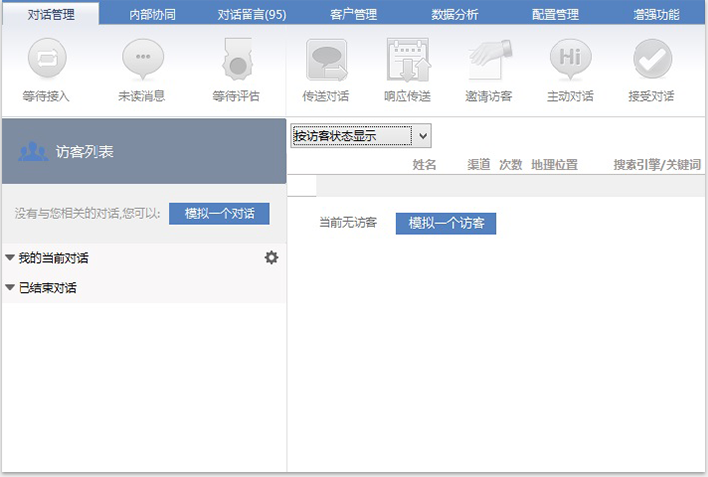Click the 等待评估 medal icon
The height and width of the screenshot is (477, 708).
(x=236, y=61)
